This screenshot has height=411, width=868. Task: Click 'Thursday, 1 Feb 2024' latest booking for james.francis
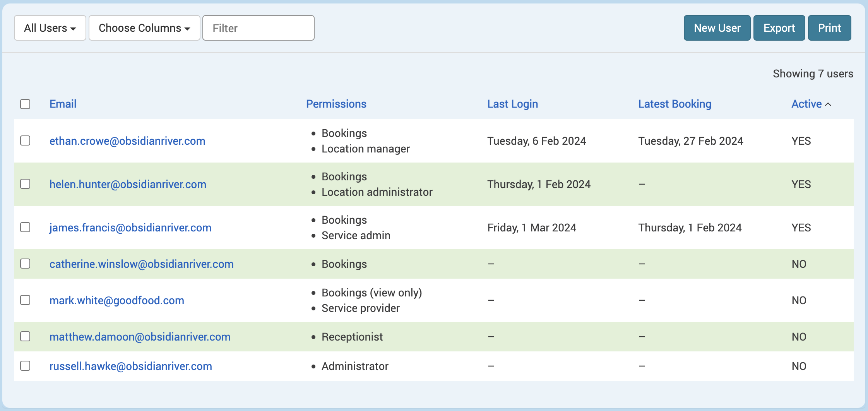(x=690, y=228)
